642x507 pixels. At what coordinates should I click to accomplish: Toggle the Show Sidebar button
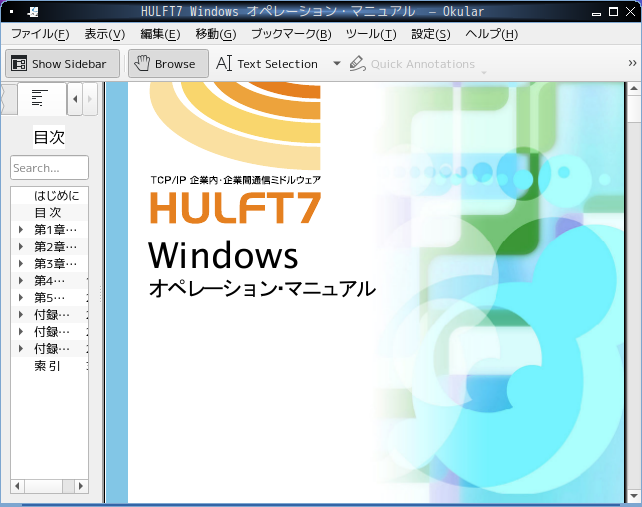62,63
